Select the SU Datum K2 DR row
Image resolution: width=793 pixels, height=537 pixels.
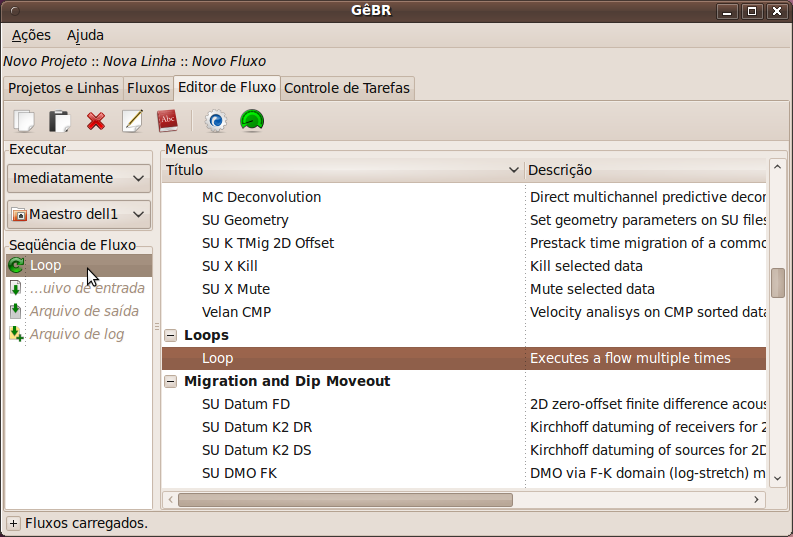(464, 427)
